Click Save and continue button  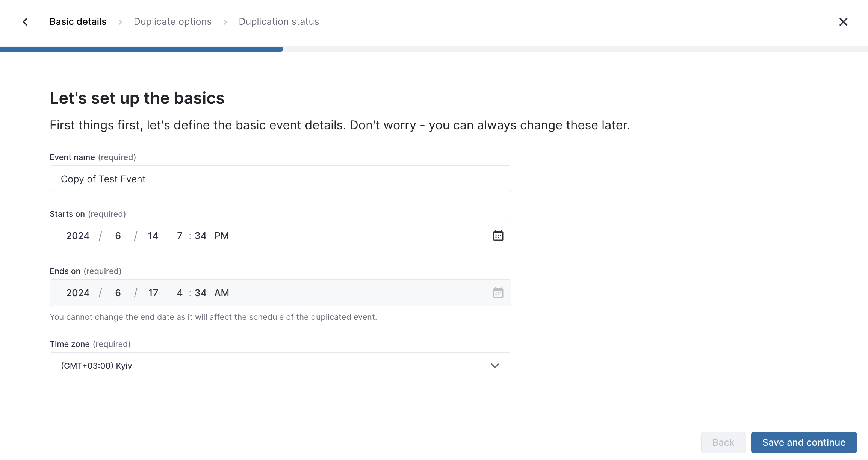[x=804, y=442]
